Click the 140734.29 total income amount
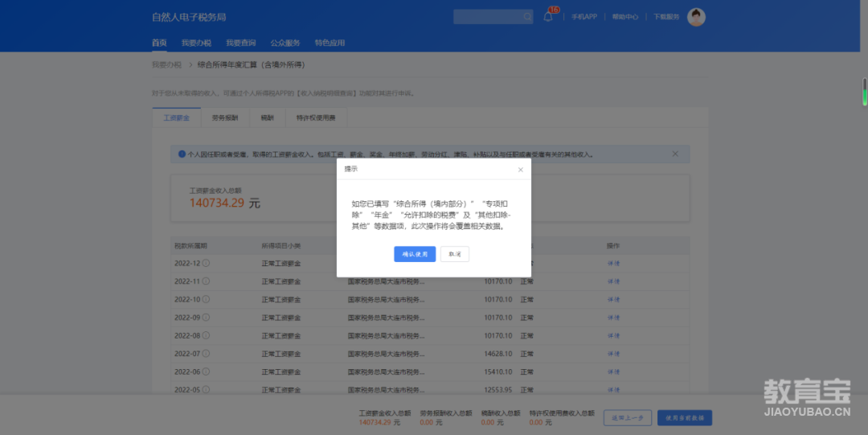This screenshot has height=435, width=868. pos(216,203)
